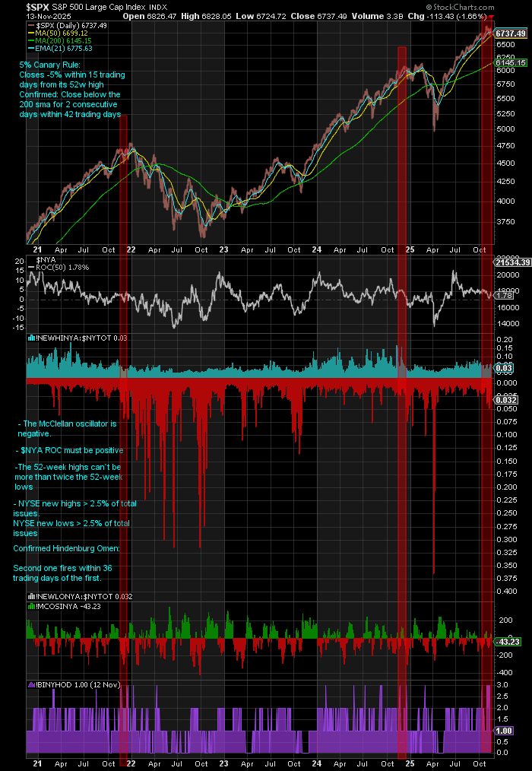This screenshot has height=771, width=532.
Task: Click year label '25' below the SPX price panel
Action: pyautogui.click(x=410, y=250)
